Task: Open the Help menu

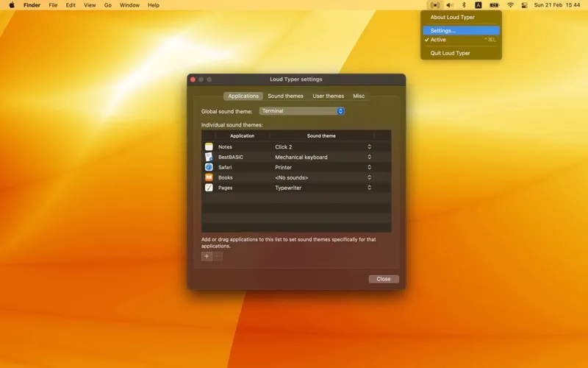Action: coord(154,5)
